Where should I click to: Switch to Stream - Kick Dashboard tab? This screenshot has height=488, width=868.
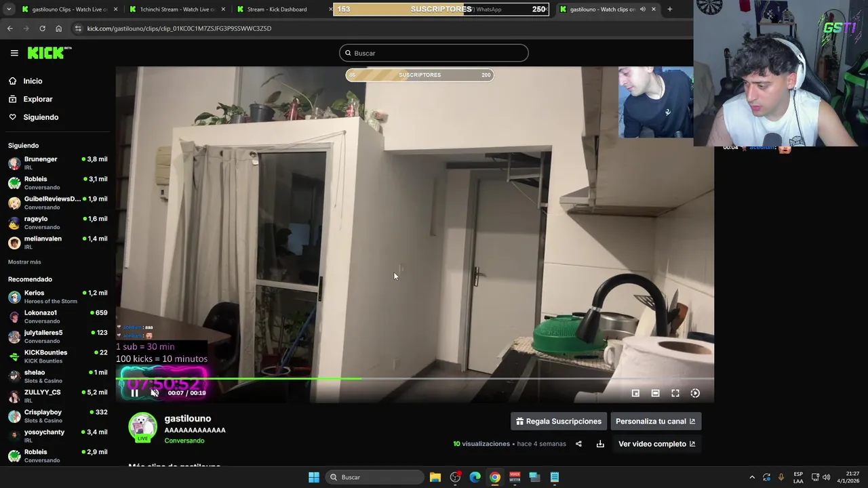pos(283,9)
